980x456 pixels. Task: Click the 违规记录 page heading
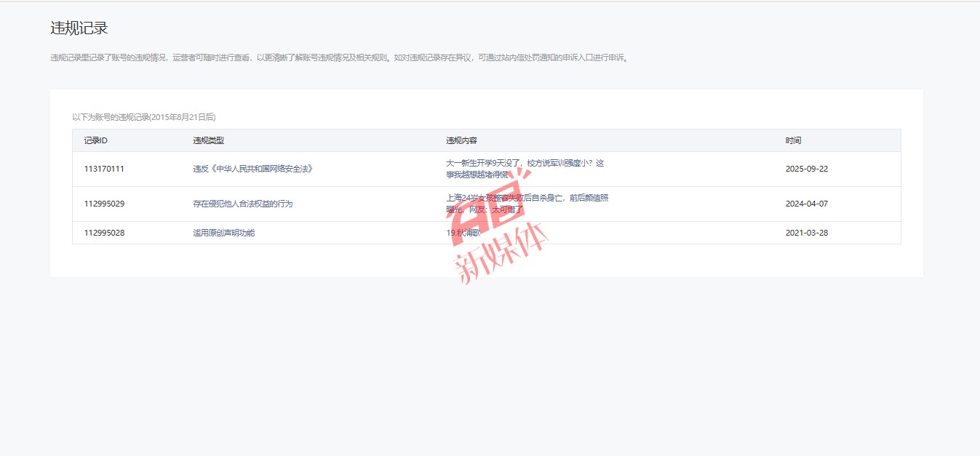pos(79,28)
